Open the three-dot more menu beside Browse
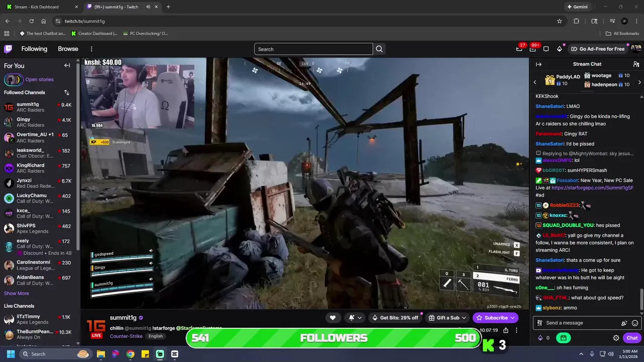The image size is (644, 362). pyautogui.click(x=92, y=49)
